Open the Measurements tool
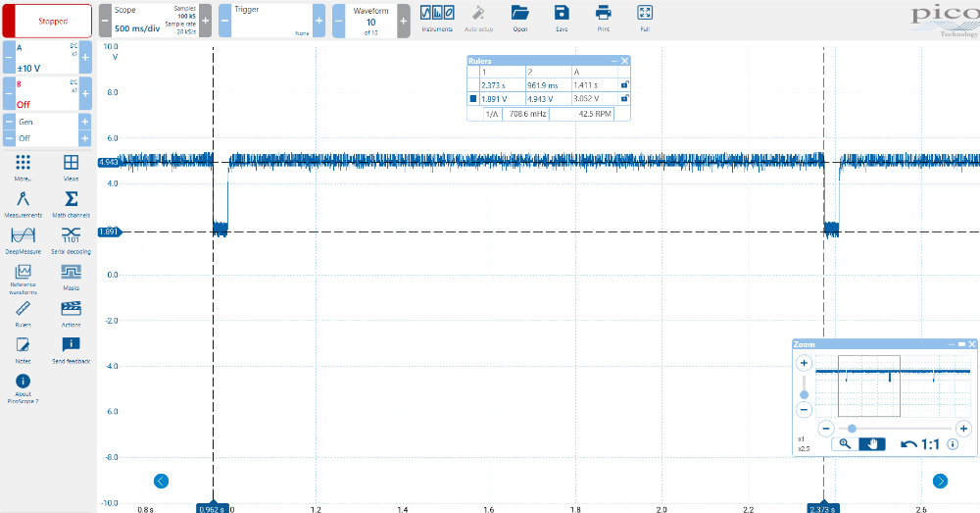Viewport: 980px width, 513px height. 23,200
